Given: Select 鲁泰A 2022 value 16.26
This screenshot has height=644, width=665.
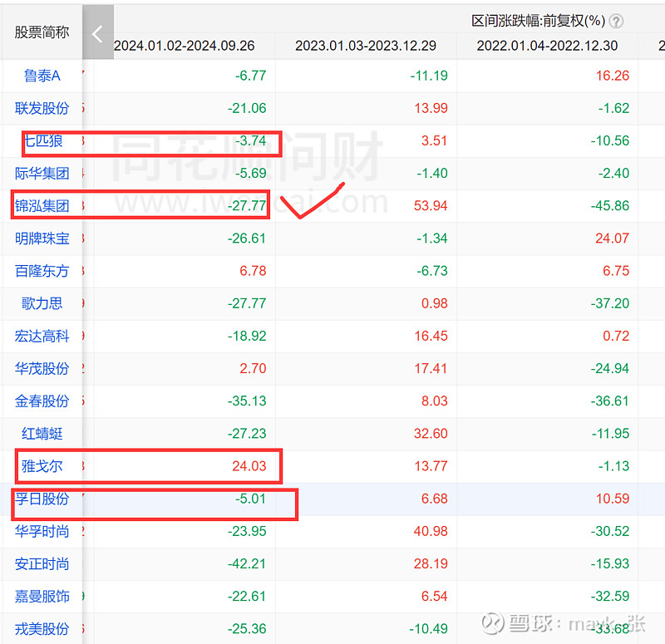Looking at the screenshot, I should coord(613,76).
